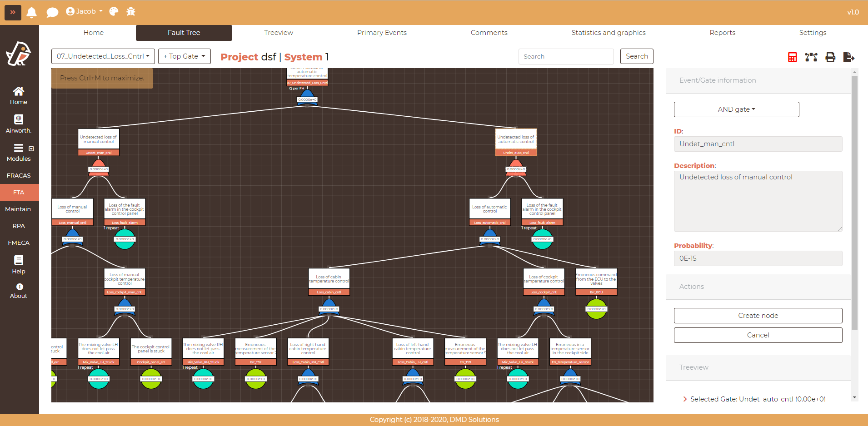Open the Statistics and graphics tab

click(608, 33)
